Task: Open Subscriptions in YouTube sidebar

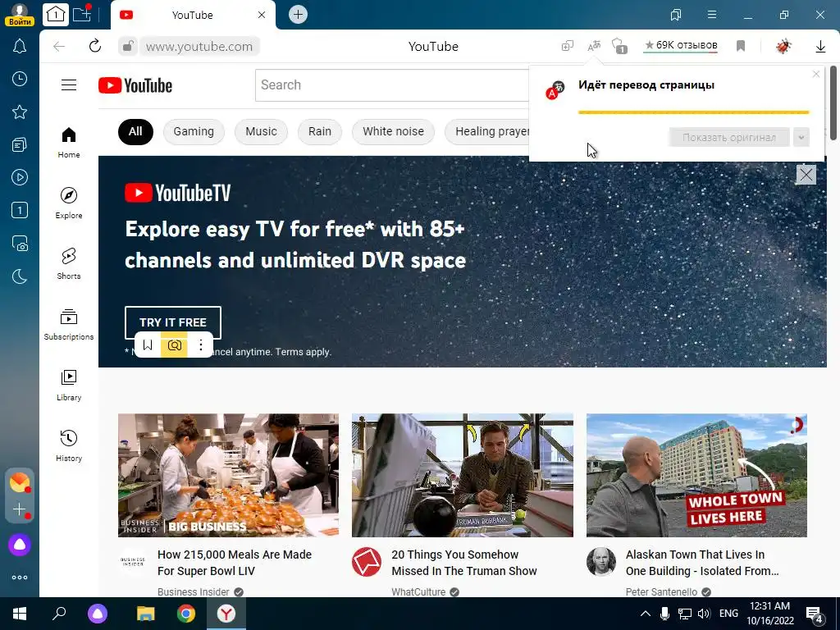Action: coord(69,325)
